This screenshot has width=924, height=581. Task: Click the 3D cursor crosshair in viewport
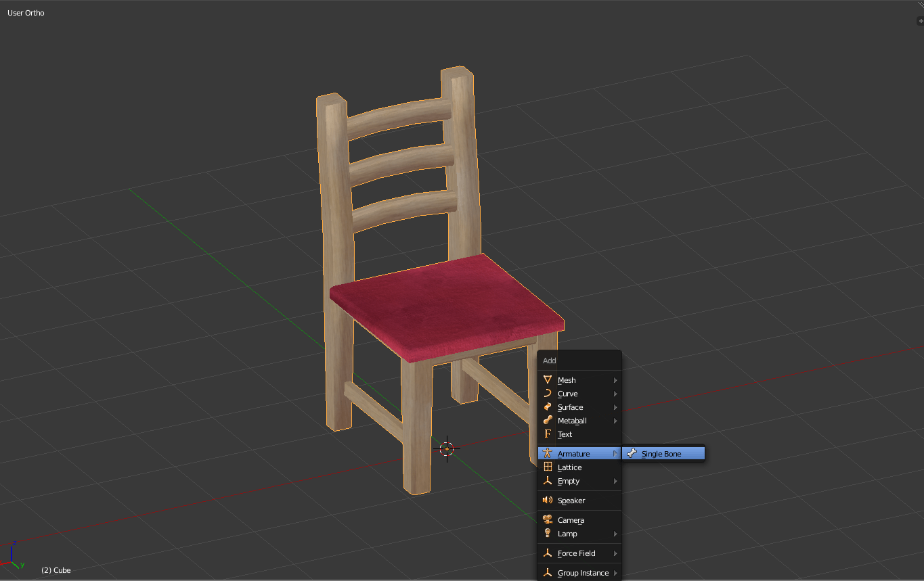(447, 448)
